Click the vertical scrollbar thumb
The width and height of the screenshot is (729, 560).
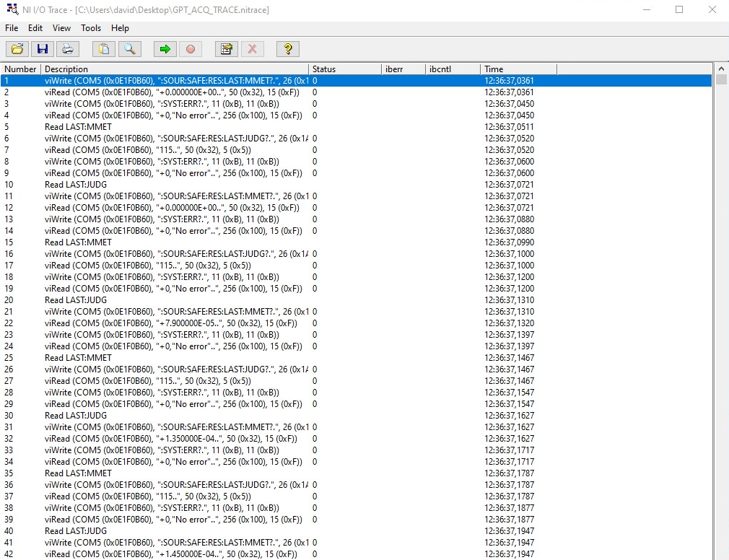point(721,79)
